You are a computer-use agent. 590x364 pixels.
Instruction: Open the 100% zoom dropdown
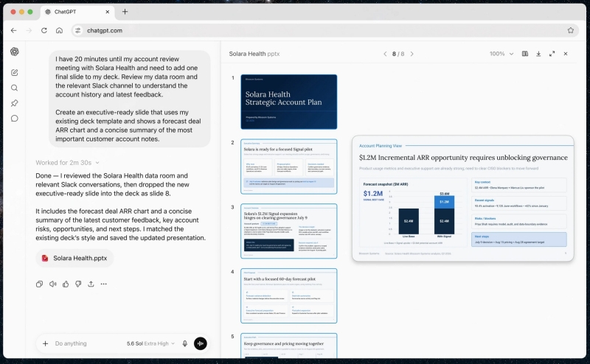coord(502,54)
